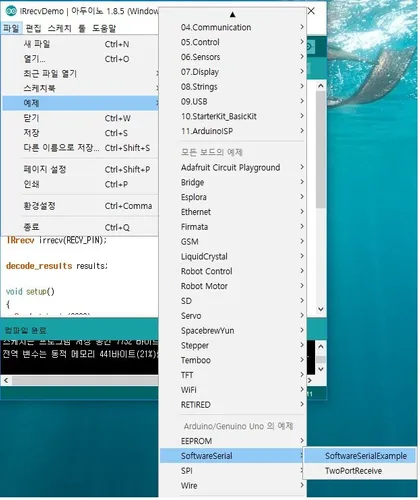Choose 인쇄 in file menu
420x500 pixels.
click(80, 184)
